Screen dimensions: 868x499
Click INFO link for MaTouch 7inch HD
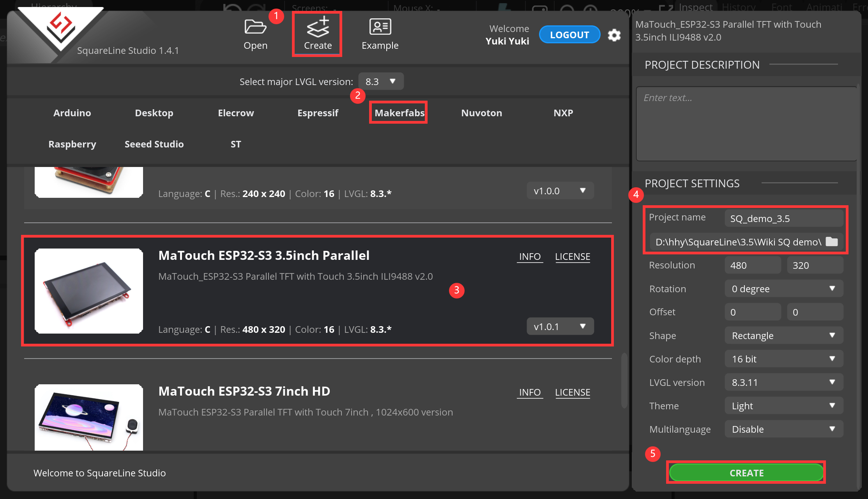[530, 392]
